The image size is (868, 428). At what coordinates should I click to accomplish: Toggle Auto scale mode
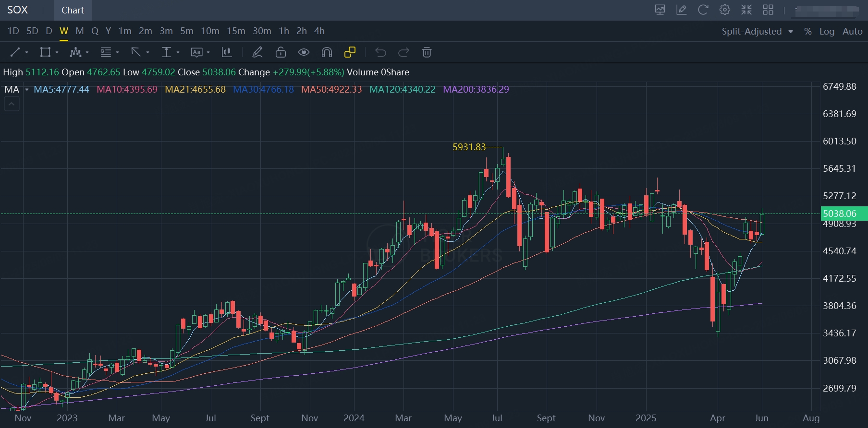(853, 32)
